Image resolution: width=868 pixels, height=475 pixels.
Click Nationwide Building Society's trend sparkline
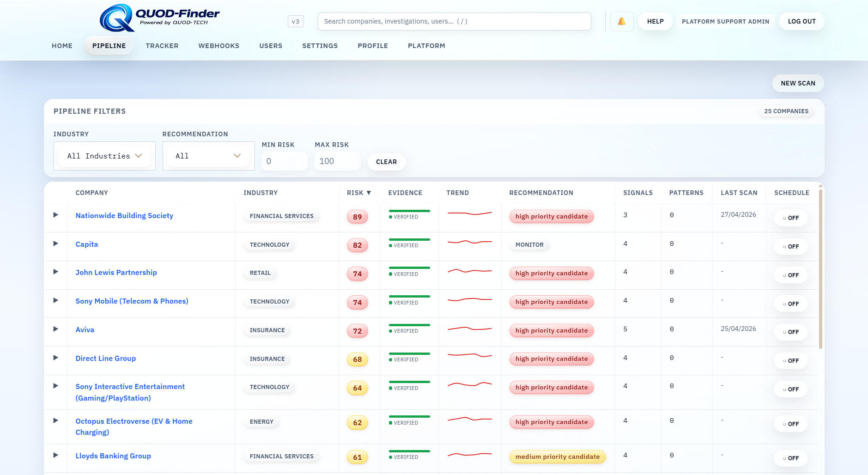click(469, 213)
